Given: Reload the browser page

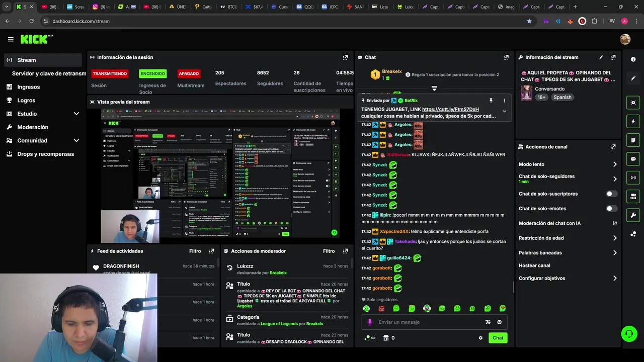Looking at the screenshot, I should pos(32,21).
